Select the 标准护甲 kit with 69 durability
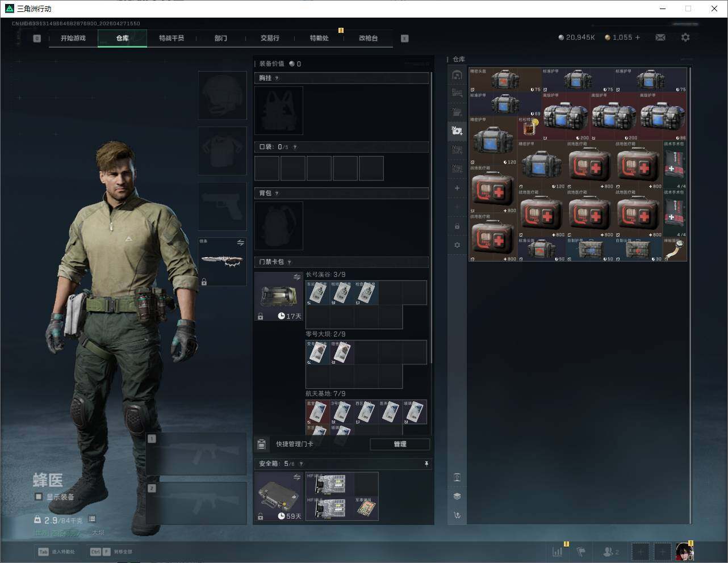728x563 pixels. pyautogui.click(x=505, y=104)
